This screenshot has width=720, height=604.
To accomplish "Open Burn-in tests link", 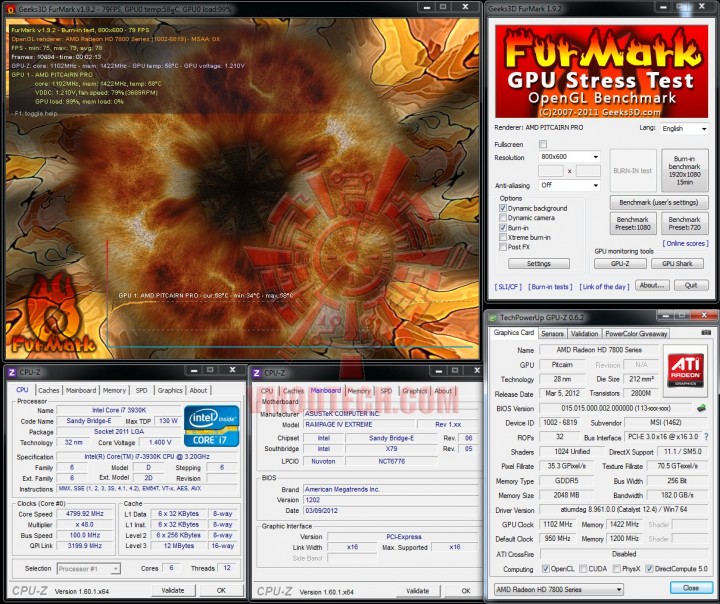I will (x=550, y=287).
